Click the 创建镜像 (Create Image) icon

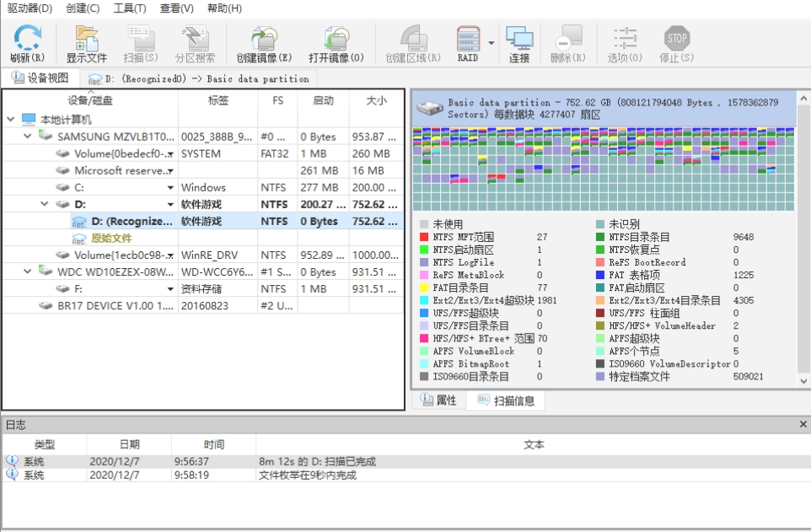coord(264,38)
